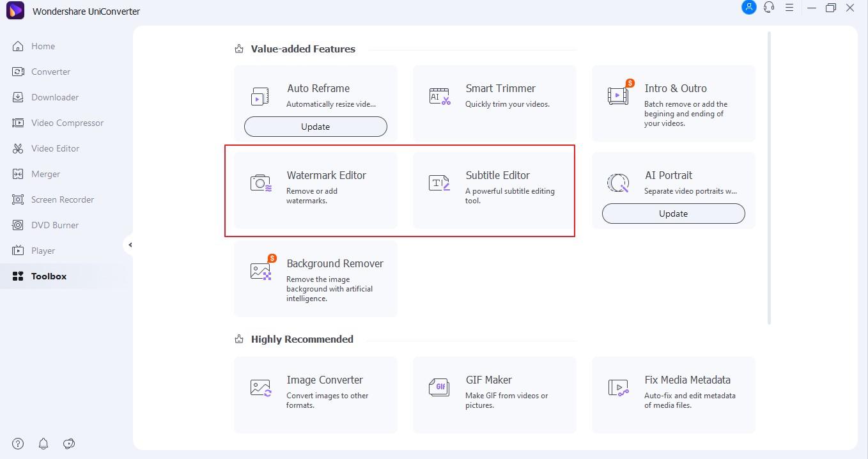Viewport: 868px width, 459px height.
Task: Click the Smart Trimmer AI scissors icon
Action: coord(440,97)
